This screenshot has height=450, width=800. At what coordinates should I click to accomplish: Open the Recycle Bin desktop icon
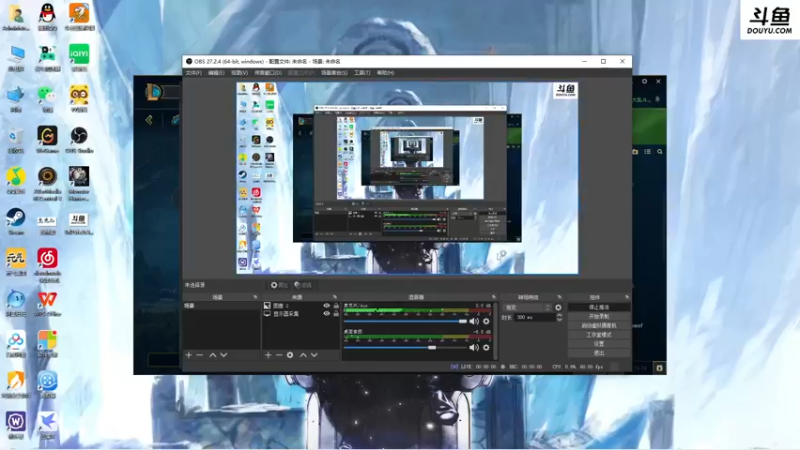pyautogui.click(x=16, y=139)
